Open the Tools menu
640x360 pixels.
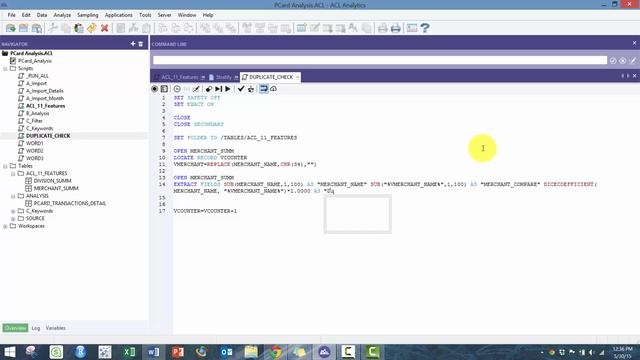pos(145,15)
